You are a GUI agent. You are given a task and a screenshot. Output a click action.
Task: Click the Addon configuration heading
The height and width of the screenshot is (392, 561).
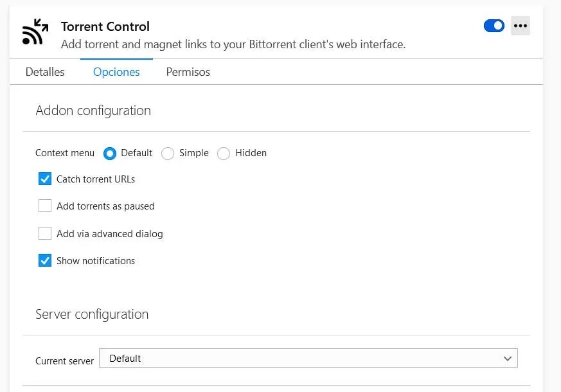click(93, 111)
